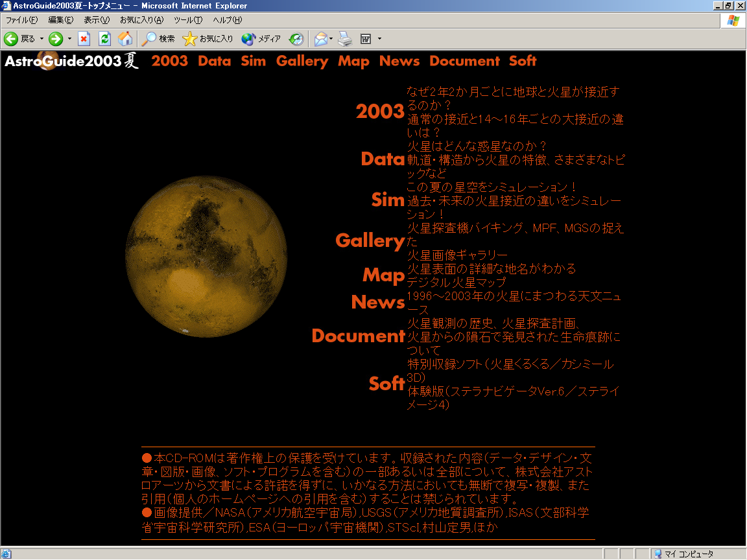Click the Soft link in the center menu
Screen dimensions: 747x560
(x=386, y=384)
